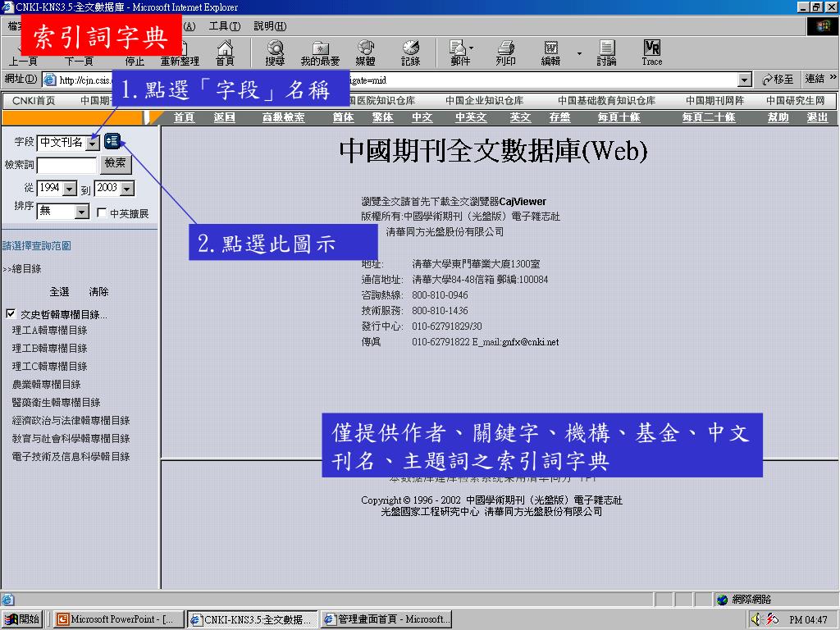Image resolution: width=840 pixels, height=630 pixels.
Task: Click the 高級檢索 navigation tab
Action: (283, 117)
